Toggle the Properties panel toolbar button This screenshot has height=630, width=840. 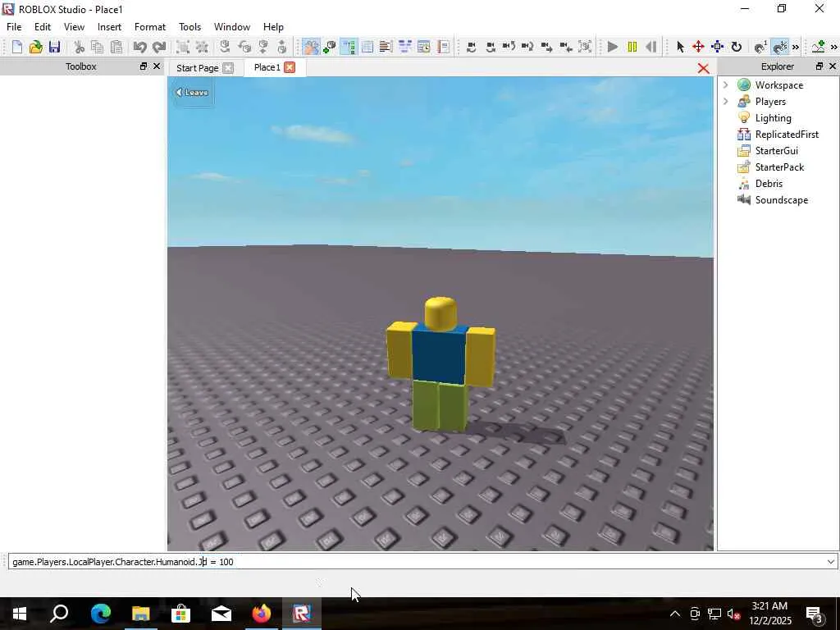pyautogui.click(x=367, y=47)
